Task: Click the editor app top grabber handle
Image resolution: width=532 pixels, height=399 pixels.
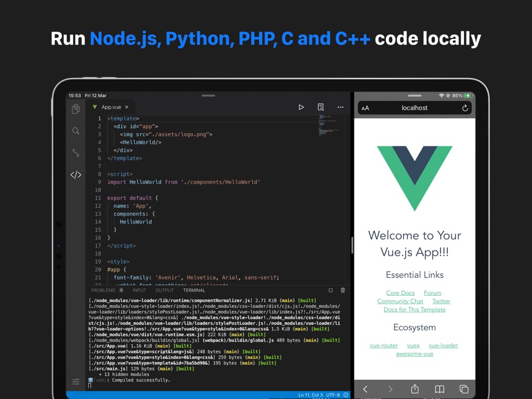Action: (208, 95)
